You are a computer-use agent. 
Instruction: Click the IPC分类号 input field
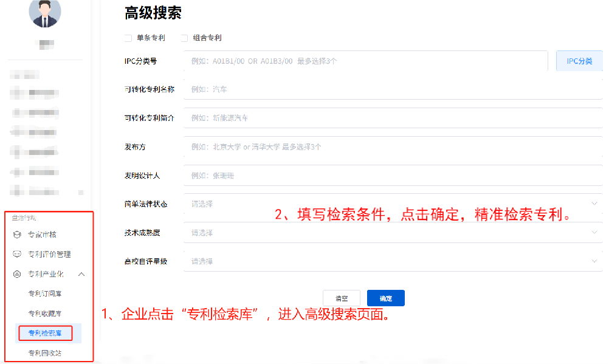pos(365,61)
